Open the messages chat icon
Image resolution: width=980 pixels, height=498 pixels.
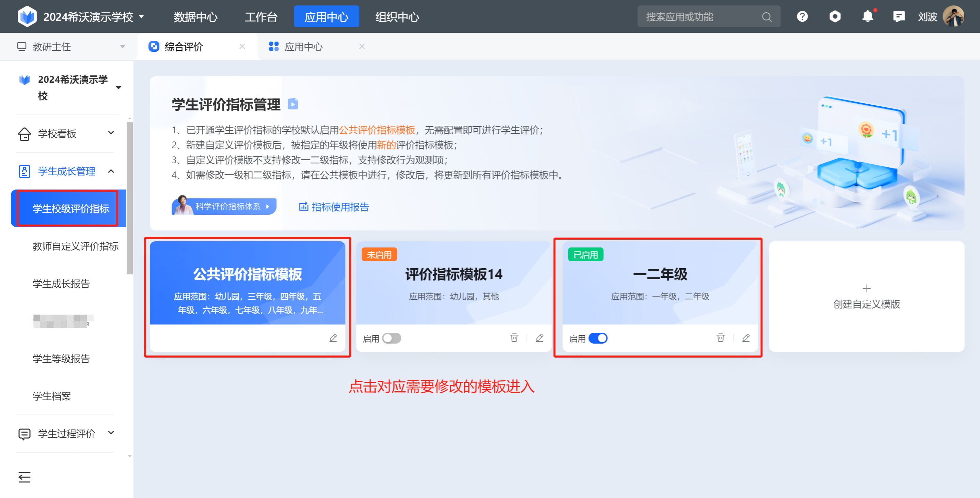click(x=899, y=17)
